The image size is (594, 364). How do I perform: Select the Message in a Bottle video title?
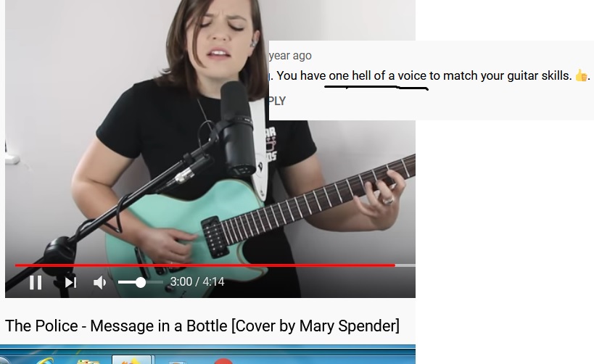202,326
